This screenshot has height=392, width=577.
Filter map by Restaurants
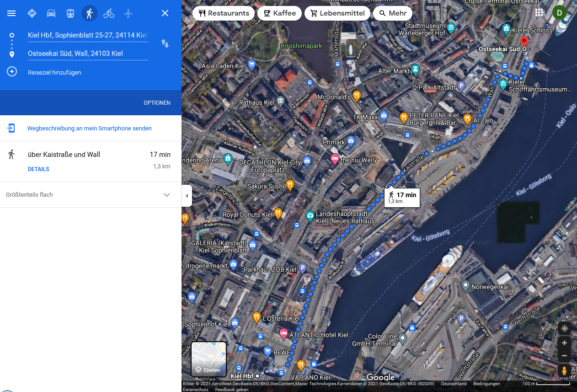[224, 13]
